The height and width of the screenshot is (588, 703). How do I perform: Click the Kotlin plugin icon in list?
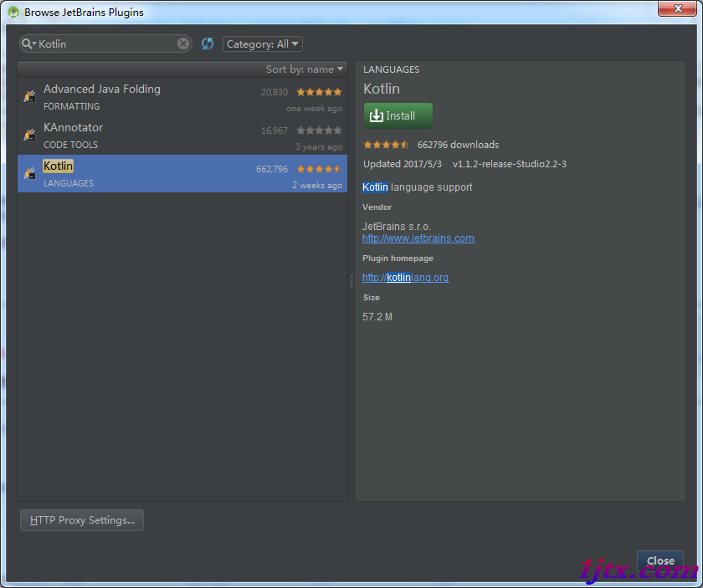[x=29, y=173]
